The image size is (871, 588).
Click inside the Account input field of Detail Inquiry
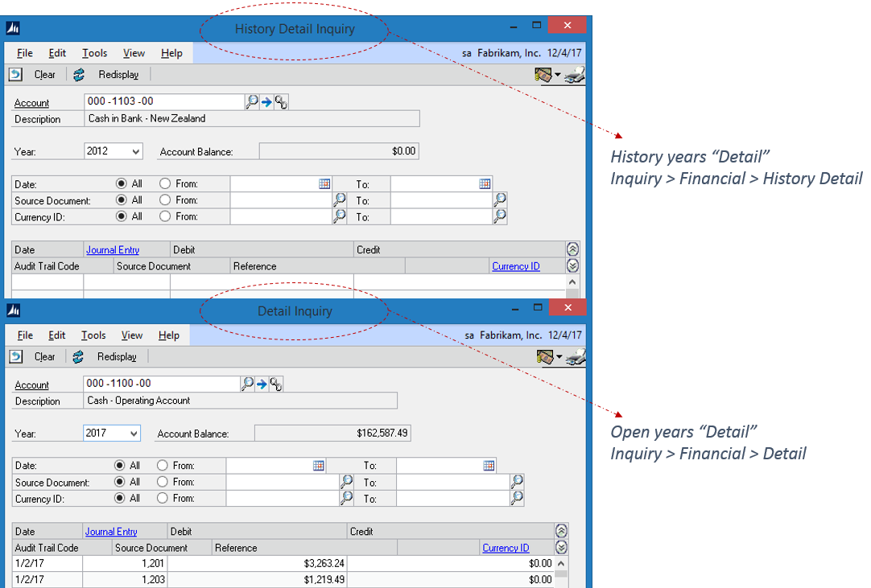[x=161, y=384]
